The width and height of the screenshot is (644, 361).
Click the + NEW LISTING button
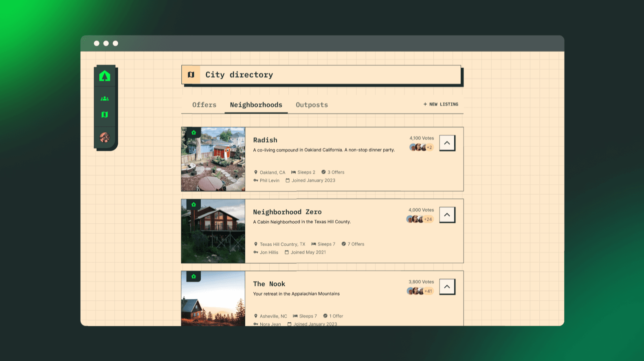pyautogui.click(x=441, y=104)
